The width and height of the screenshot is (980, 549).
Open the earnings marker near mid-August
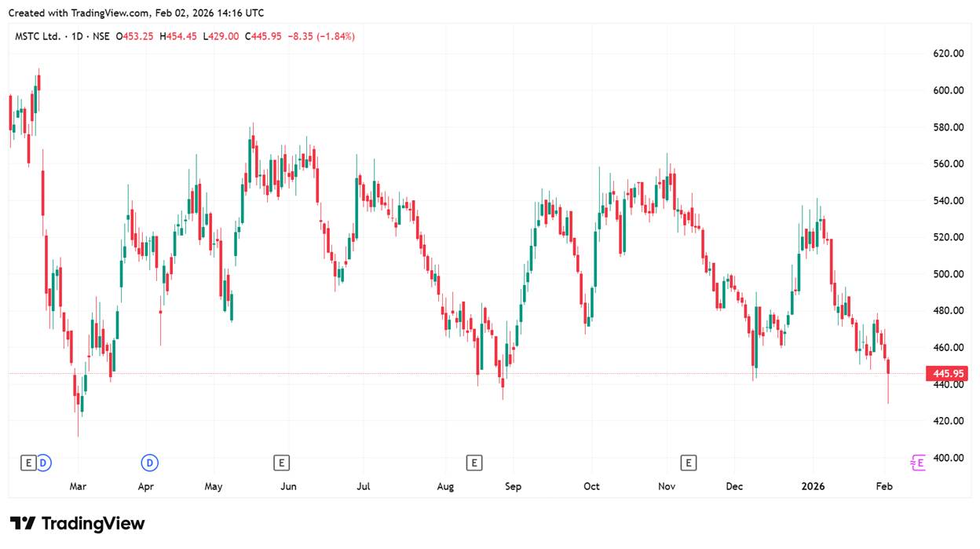[474, 463]
